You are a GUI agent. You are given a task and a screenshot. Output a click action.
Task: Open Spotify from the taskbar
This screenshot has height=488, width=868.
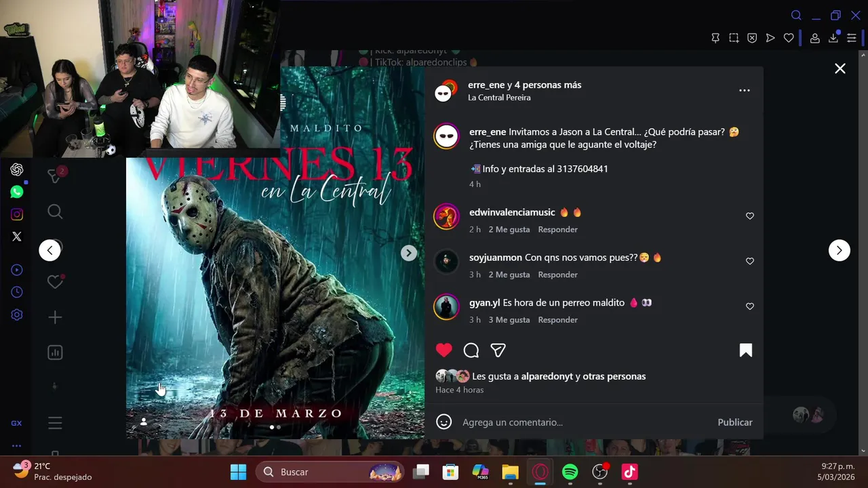pos(570,472)
